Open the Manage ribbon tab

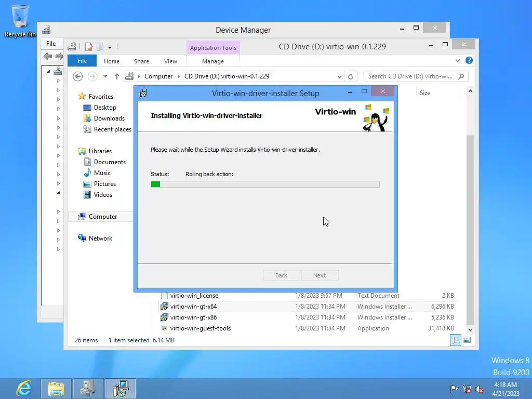213,61
